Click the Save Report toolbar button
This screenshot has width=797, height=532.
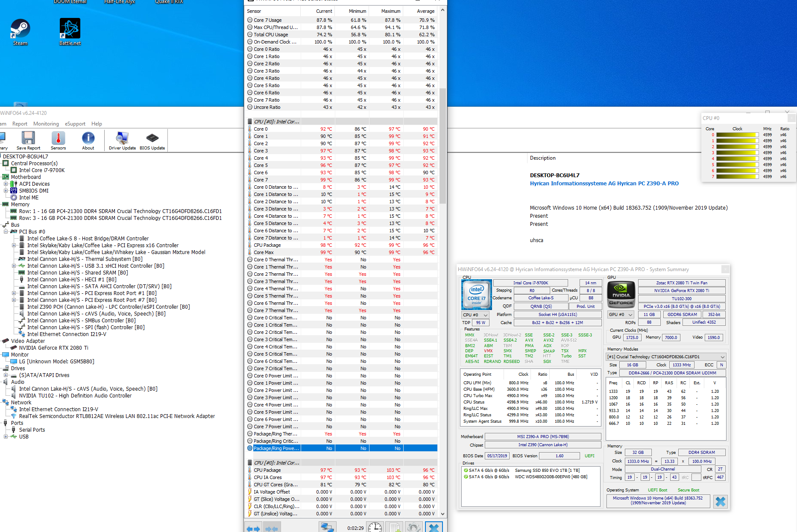tap(28, 140)
